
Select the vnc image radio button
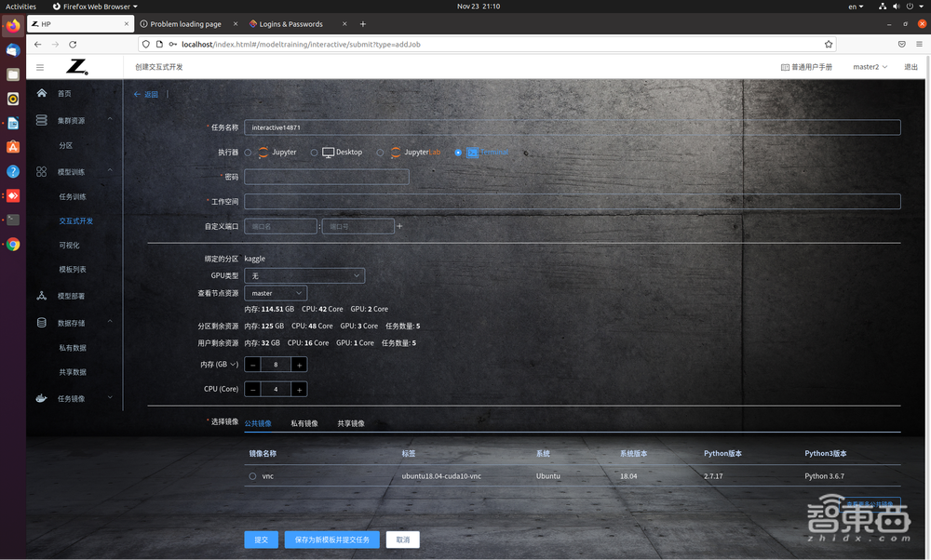coord(252,476)
